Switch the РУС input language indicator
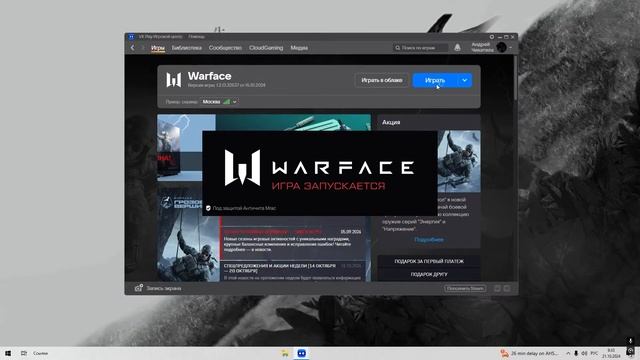The width and height of the screenshot is (640, 360). tap(594, 353)
